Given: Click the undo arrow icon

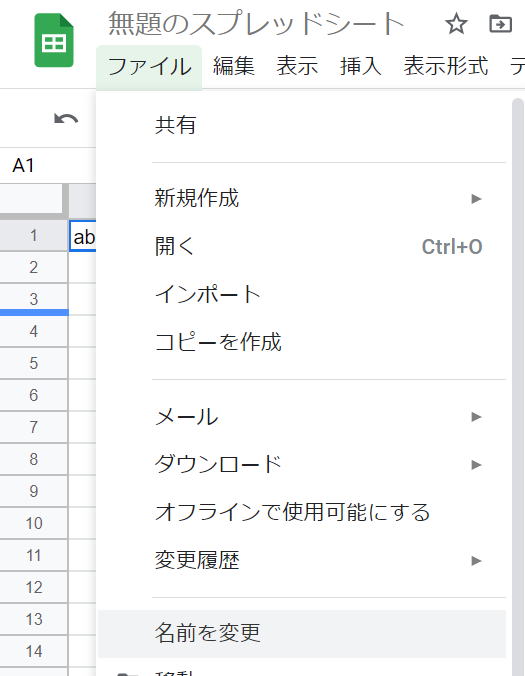Looking at the screenshot, I should coord(66,119).
